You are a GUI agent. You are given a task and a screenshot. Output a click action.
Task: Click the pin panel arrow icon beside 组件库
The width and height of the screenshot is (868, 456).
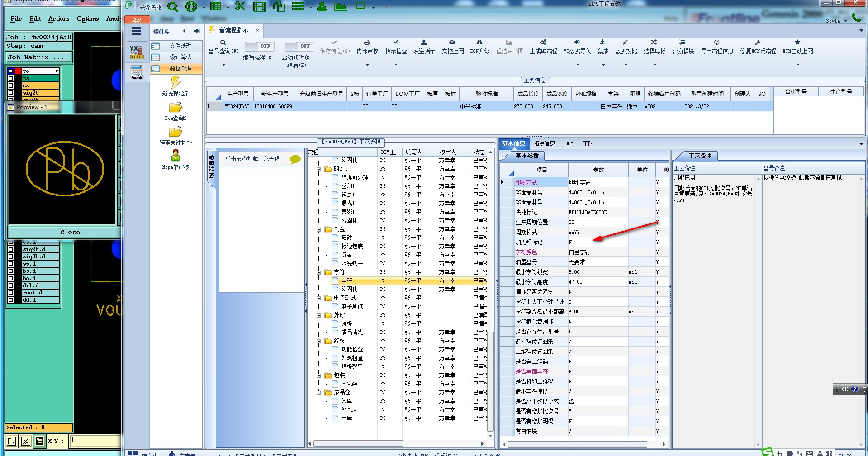197,31
